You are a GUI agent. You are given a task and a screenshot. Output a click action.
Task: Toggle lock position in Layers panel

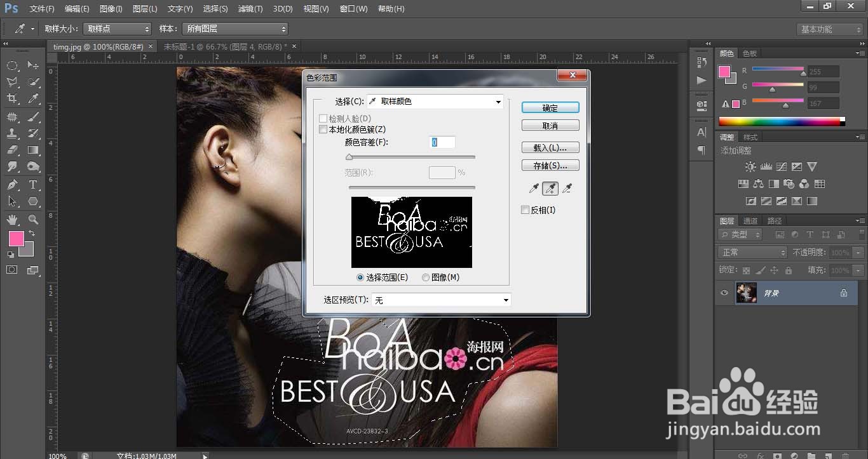point(775,270)
